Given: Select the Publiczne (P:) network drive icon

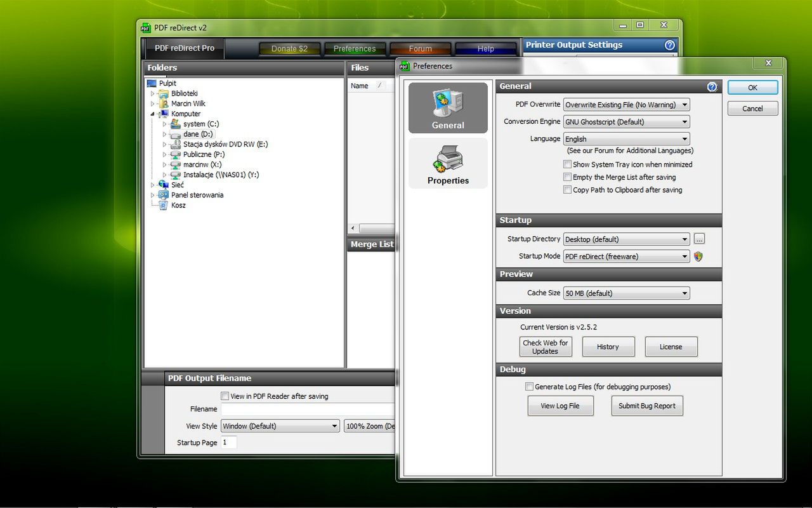Looking at the screenshot, I should click(176, 154).
